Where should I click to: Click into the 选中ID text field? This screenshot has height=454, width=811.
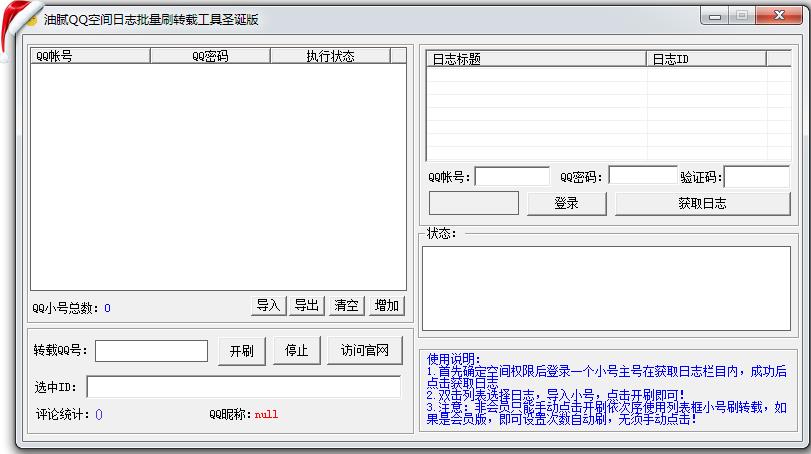coord(243,386)
